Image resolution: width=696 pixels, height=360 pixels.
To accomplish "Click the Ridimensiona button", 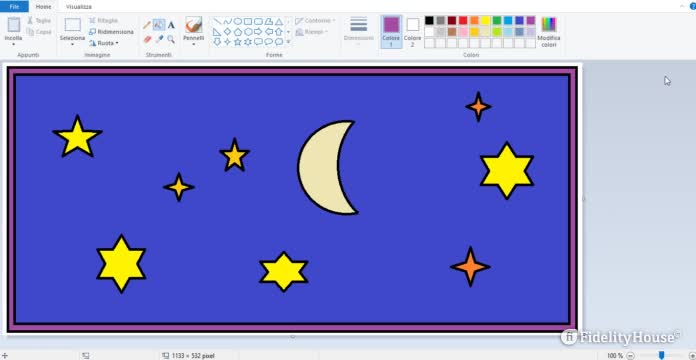I will (x=111, y=32).
